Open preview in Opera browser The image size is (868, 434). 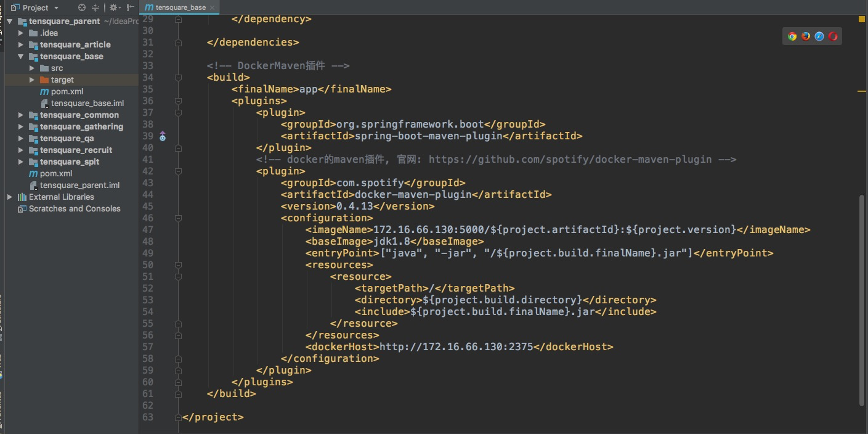(833, 36)
